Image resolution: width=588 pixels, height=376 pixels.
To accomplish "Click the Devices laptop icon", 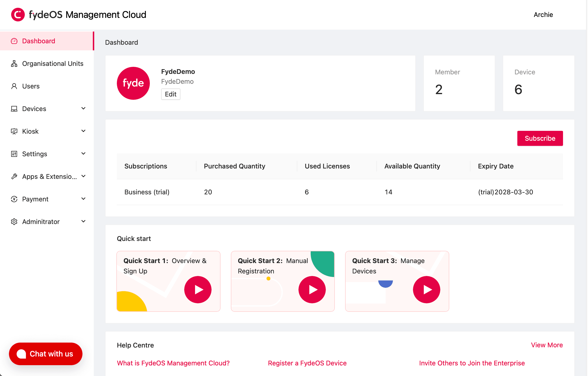I will tap(14, 109).
